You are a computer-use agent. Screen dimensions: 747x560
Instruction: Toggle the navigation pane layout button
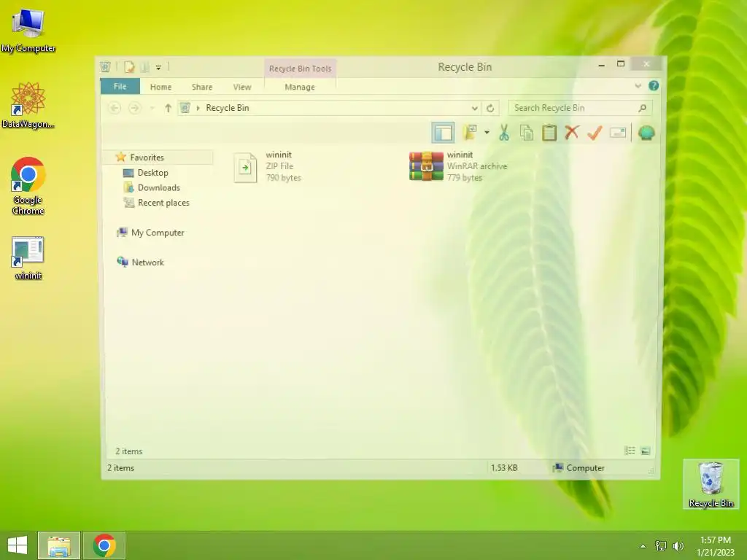click(443, 133)
